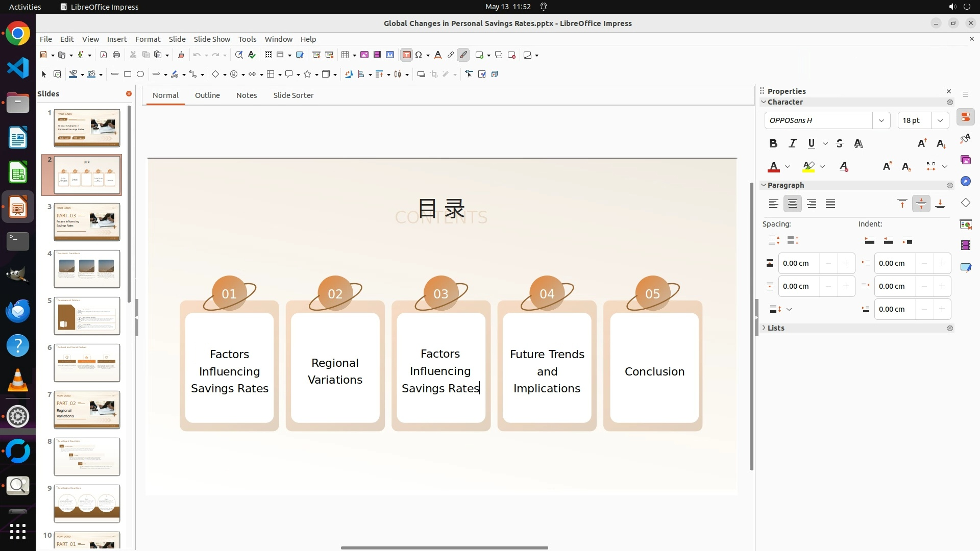The width and height of the screenshot is (980, 551).
Task: Enable justified paragraph alignment
Action: pyautogui.click(x=830, y=204)
